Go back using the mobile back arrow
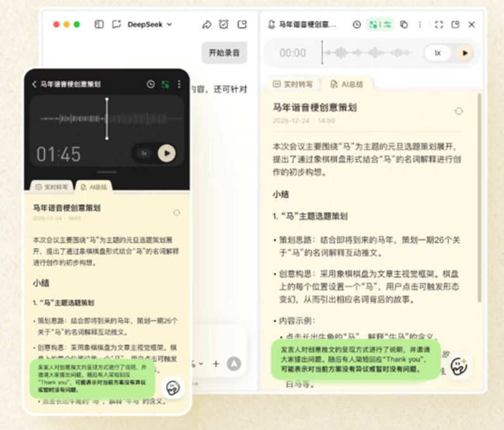Viewport: 504px width, 430px height. (34, 84)
